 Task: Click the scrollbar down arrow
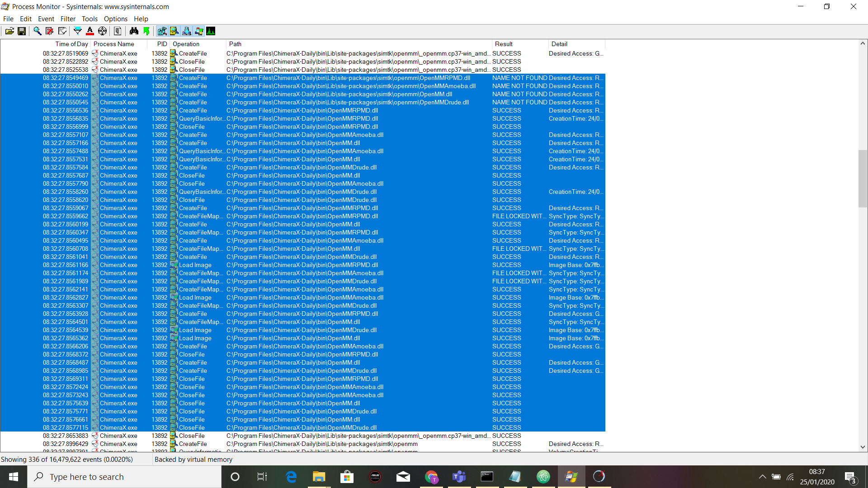click(863, 447)
